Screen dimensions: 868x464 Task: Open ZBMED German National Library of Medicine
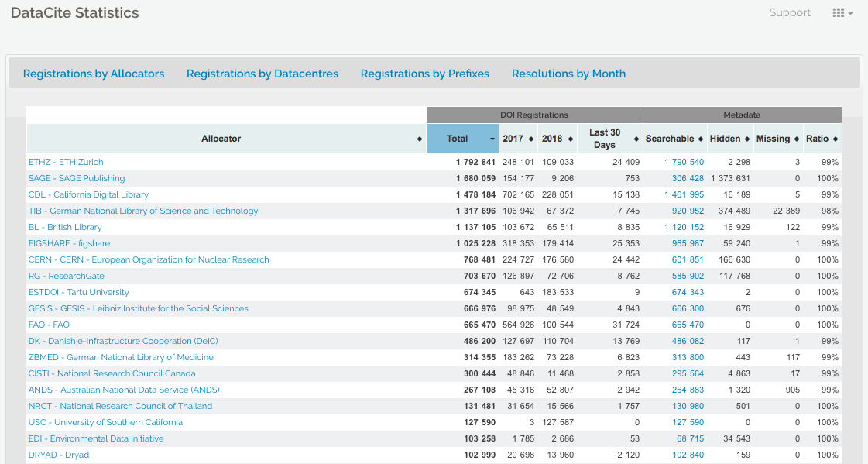click(x=121, y=357)
